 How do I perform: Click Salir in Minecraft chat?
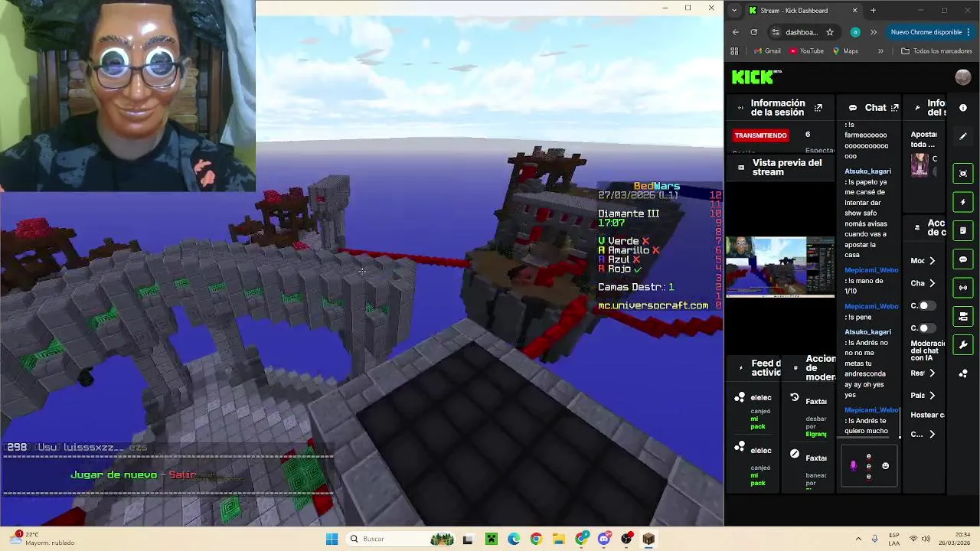pos(182,475)
